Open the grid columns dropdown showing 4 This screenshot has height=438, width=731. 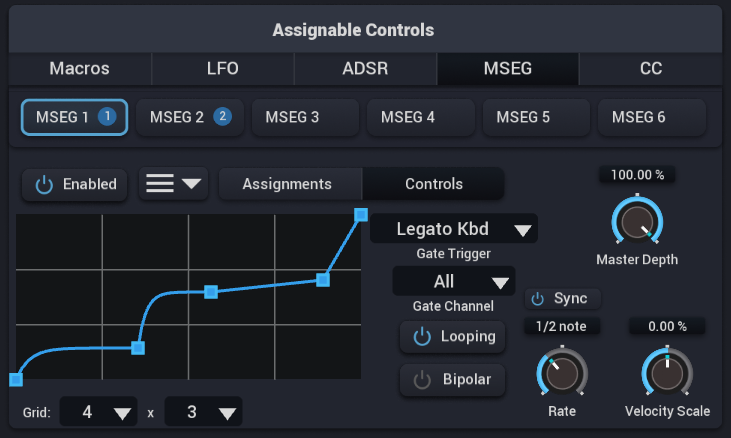coord(98,412)
